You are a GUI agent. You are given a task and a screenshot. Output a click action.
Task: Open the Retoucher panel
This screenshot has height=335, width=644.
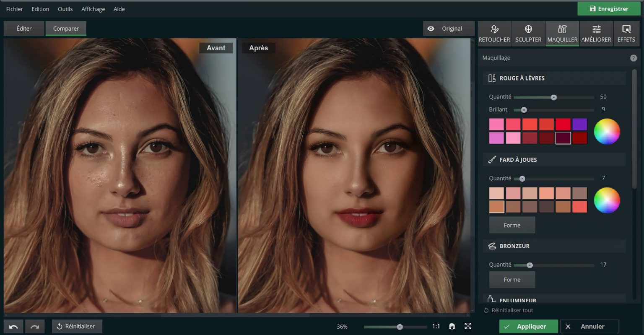[x=494, y=34]
